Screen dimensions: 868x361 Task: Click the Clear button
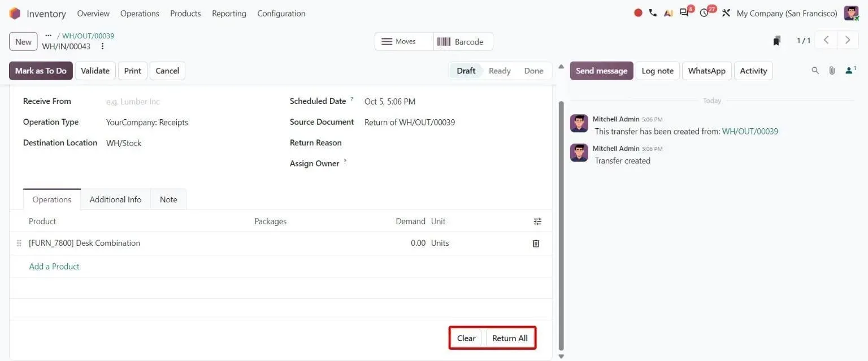tap(466, 338)
